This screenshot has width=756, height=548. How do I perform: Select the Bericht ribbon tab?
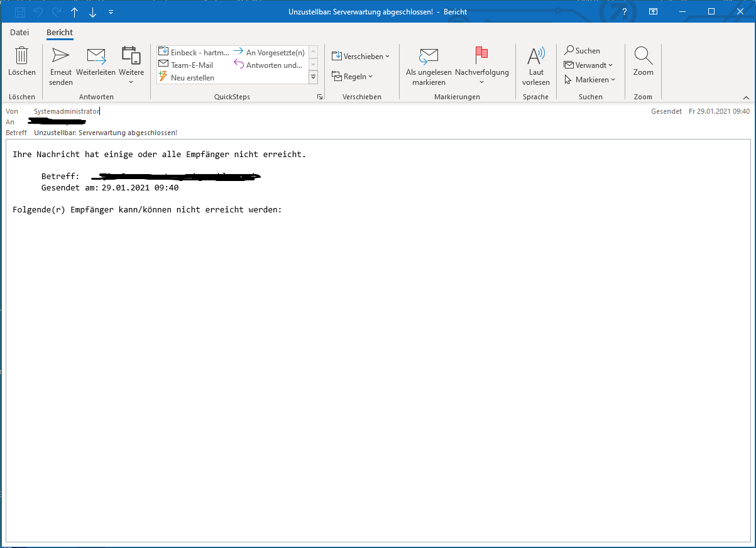tap(59, 32)
